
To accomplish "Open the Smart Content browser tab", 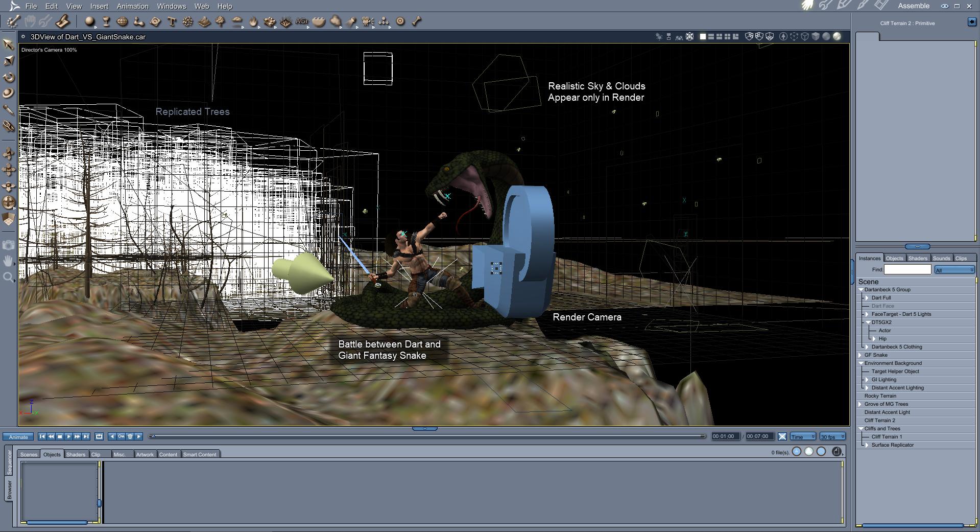I will tap(200, 454).
